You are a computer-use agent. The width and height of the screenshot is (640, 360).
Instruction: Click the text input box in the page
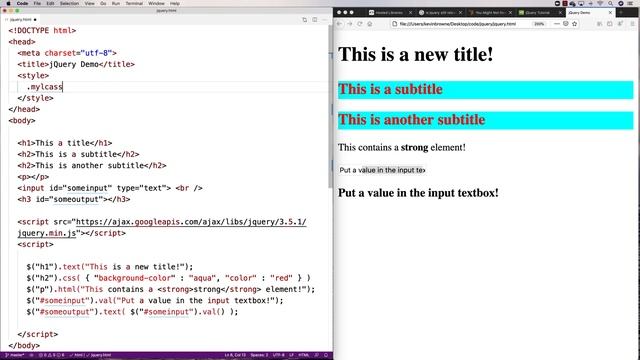(382, 170)
